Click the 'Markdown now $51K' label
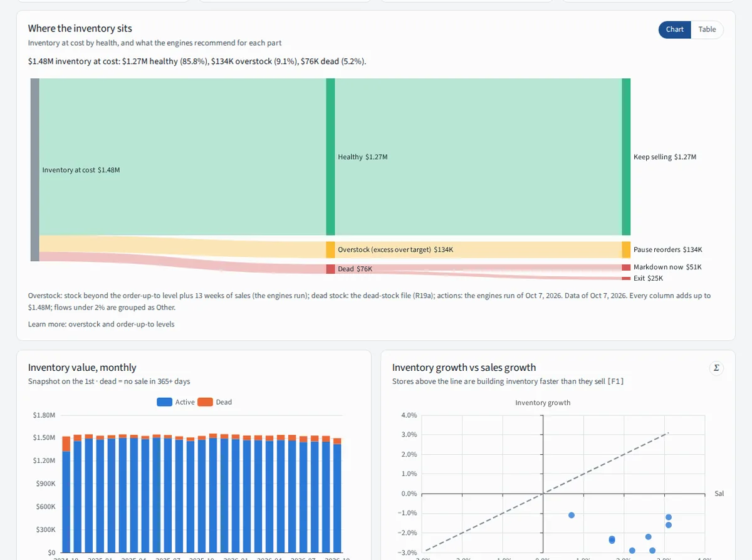 pos(667,267)
